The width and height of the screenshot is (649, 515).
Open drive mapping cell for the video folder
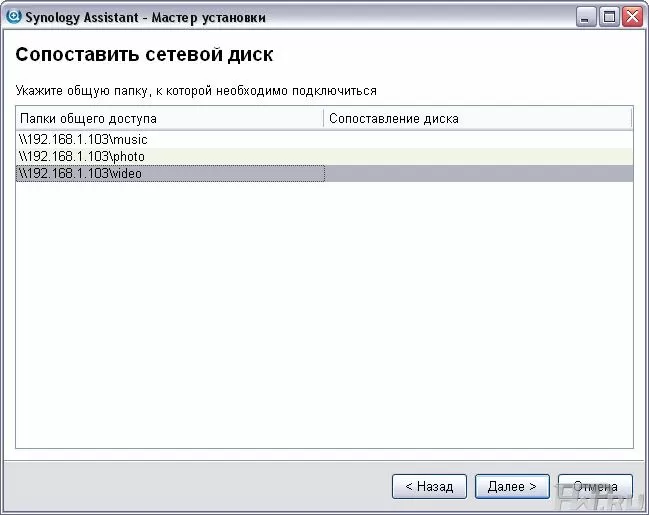[x=478, y=174]
